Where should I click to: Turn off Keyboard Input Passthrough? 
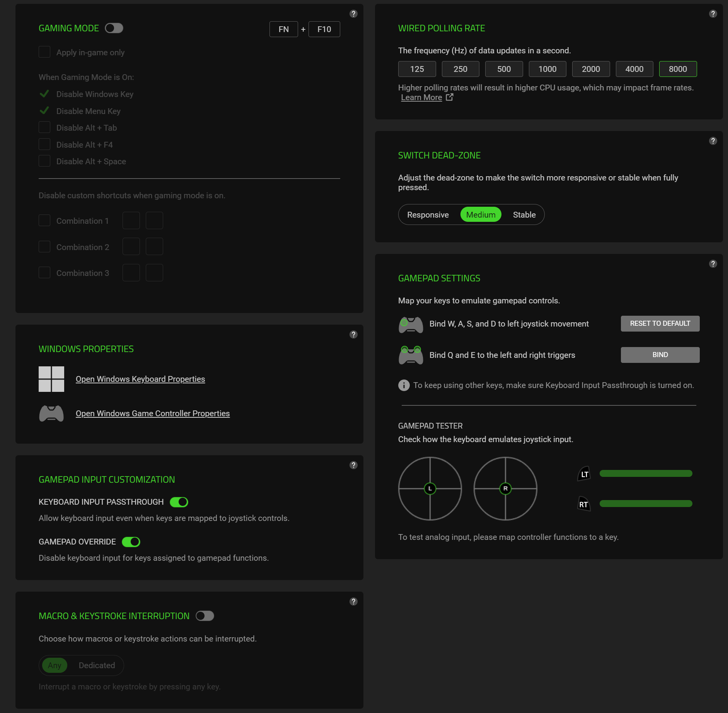[x=179, y=502]
